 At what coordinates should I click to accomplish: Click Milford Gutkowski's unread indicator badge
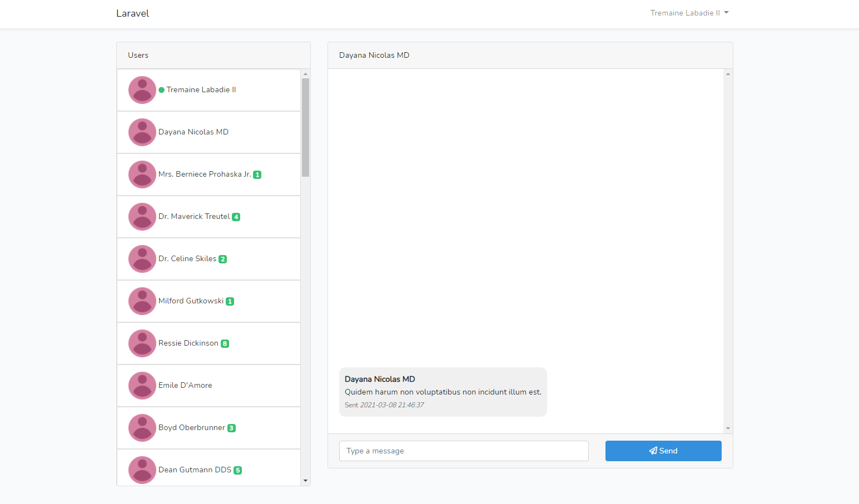(229, 301)
